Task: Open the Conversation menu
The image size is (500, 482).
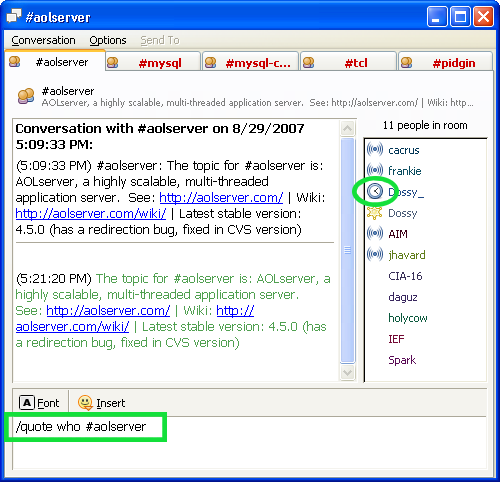Action: pyautogui.click(x=43, y=40)
